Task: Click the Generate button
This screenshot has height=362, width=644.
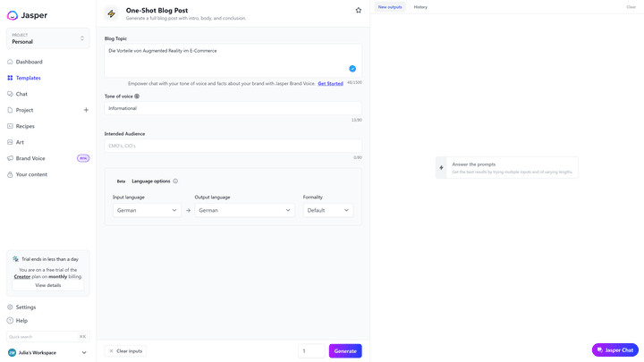Action: pyautogui.click(x=345, y=351)
